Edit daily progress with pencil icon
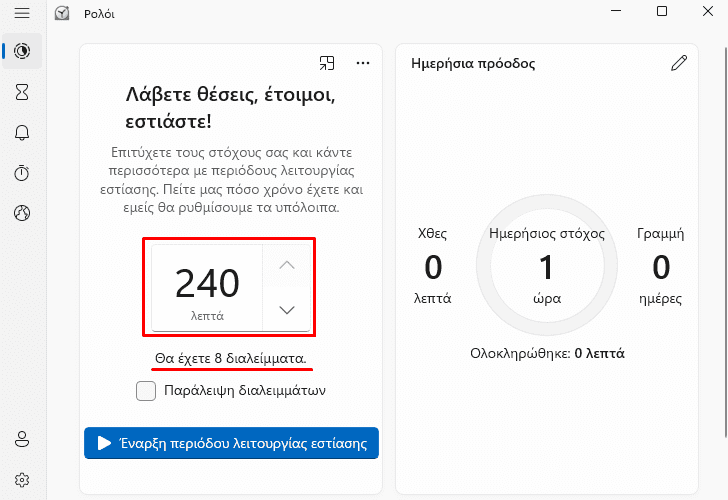 pos(679,63)
